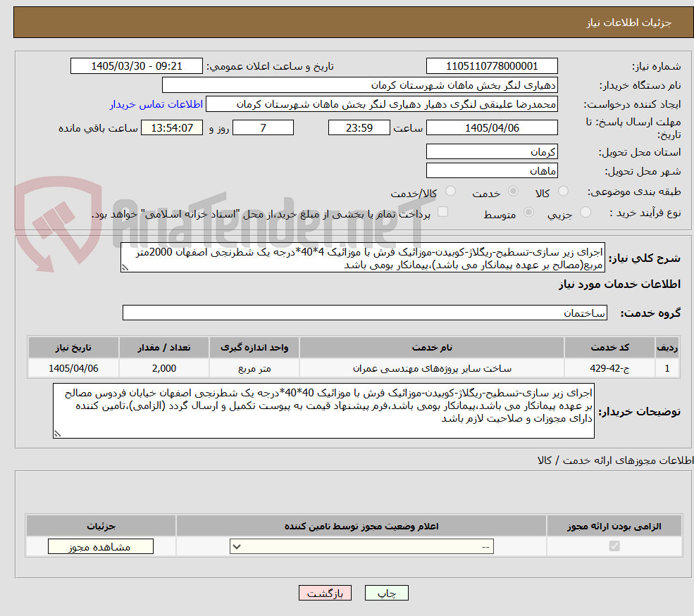Click the need number field 1105110778000001

[492, 66]
